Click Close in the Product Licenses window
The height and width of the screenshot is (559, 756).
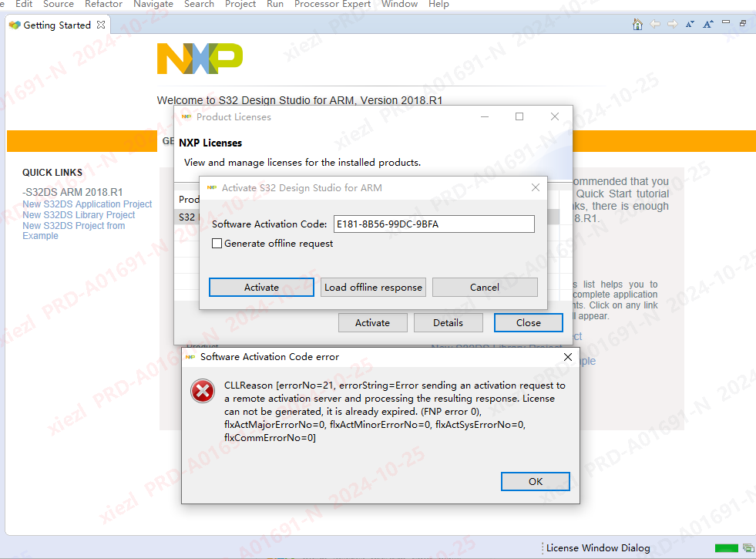click(x=529, y=322)
